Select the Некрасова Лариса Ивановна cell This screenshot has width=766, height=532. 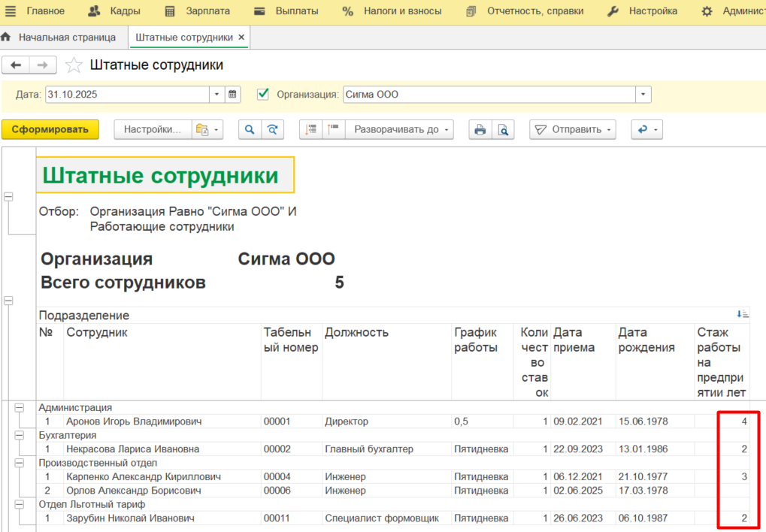[x=162, y=449]
